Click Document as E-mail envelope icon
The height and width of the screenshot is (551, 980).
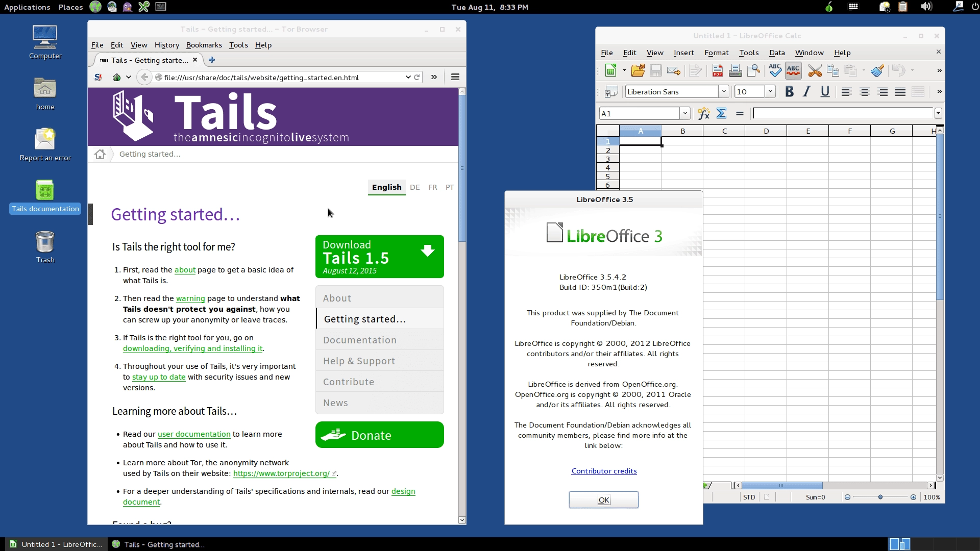pos(674,70)
